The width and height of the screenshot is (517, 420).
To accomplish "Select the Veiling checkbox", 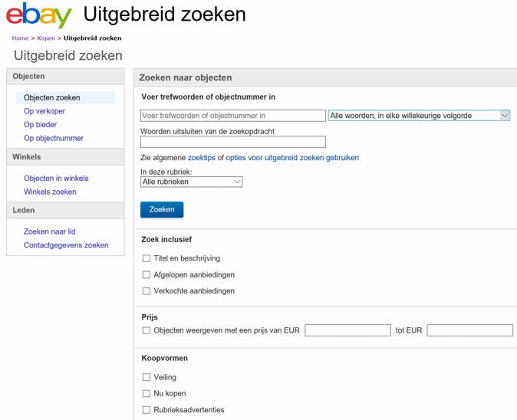I will (147, 377).
